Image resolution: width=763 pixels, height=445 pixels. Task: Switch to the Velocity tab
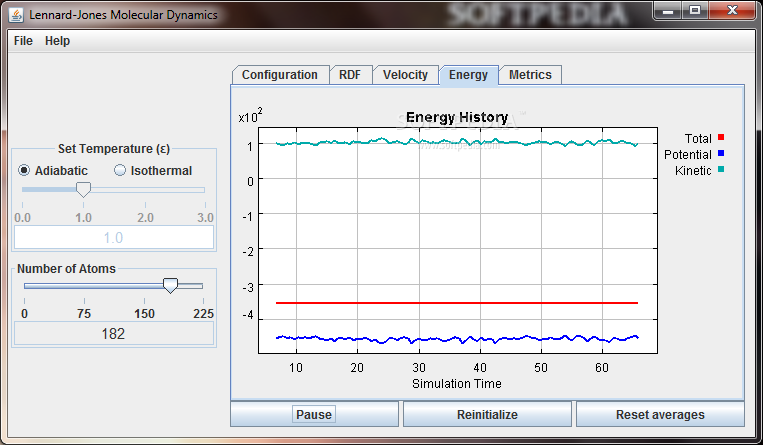tap(405, 75)
